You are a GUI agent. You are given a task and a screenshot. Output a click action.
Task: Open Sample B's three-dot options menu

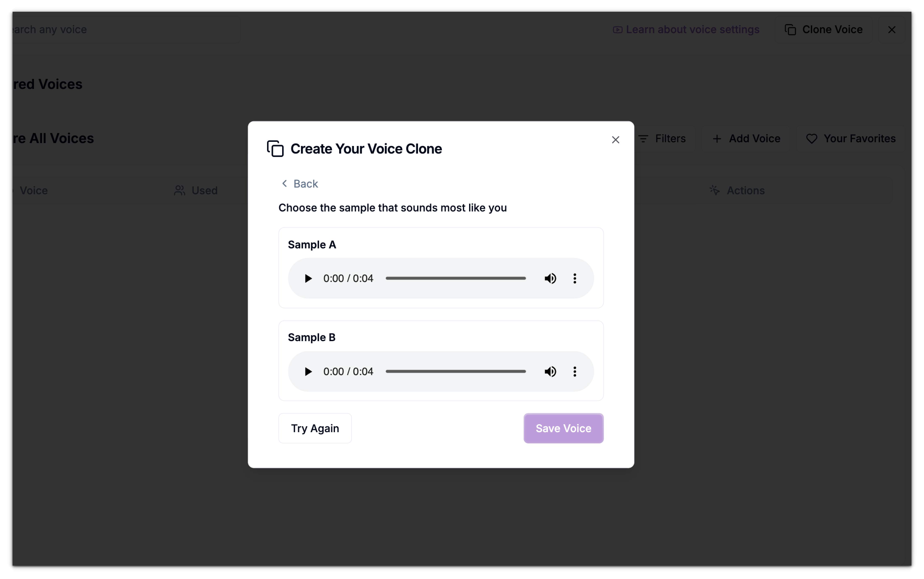pos(575,371)
